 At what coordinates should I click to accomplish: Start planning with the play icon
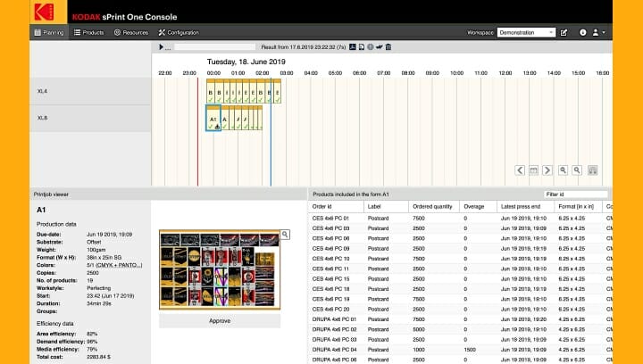pos(161,47)
